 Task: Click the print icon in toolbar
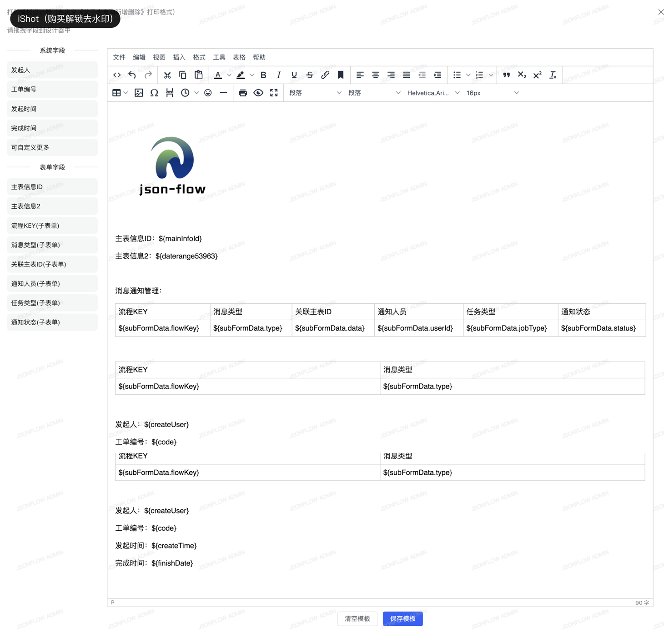pos(243,93)
